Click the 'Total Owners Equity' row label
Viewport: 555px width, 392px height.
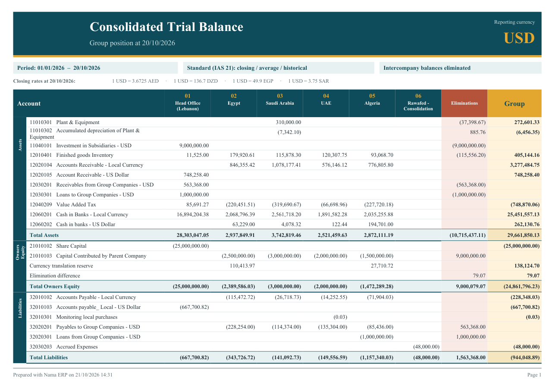point(55,286)
